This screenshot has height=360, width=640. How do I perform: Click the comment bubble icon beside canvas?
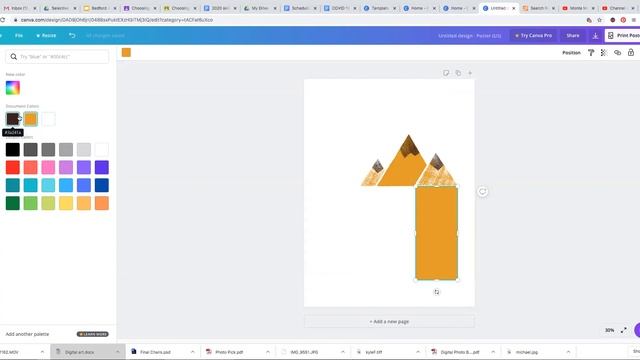tap(482, 191)
